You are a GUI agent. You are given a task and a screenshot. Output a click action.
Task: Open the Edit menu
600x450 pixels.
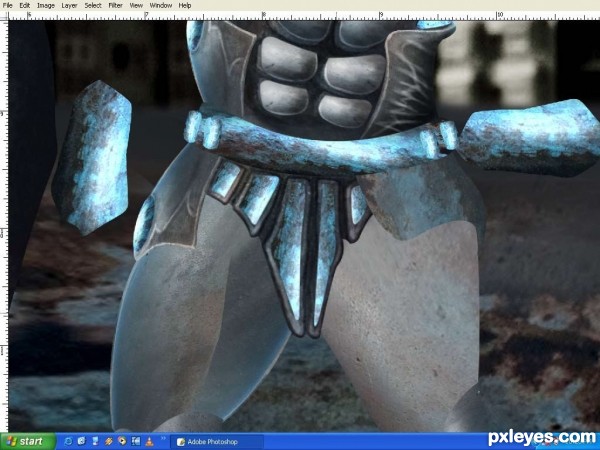coord(24,5)
